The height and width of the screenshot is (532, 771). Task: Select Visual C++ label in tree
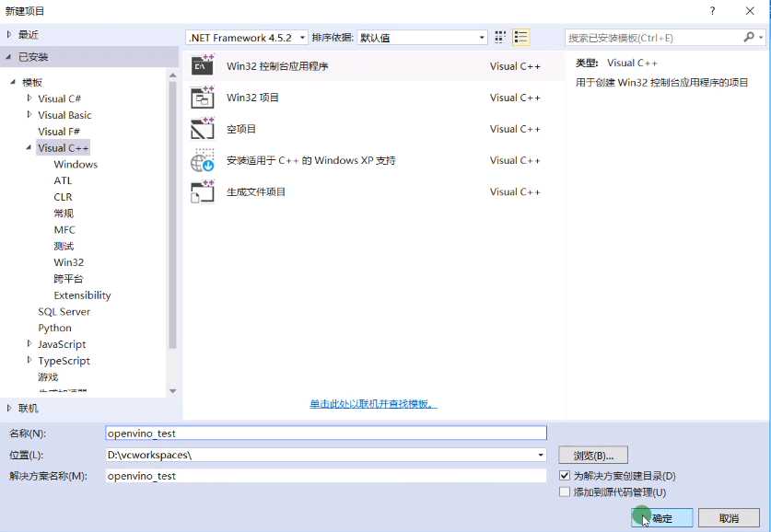[x=63, y=147]
